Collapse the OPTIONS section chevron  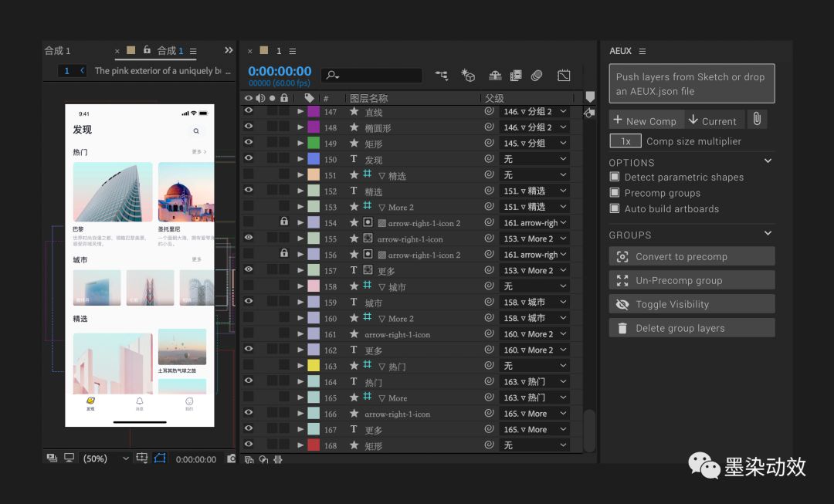pyautogui.click(x=768, y=161)
